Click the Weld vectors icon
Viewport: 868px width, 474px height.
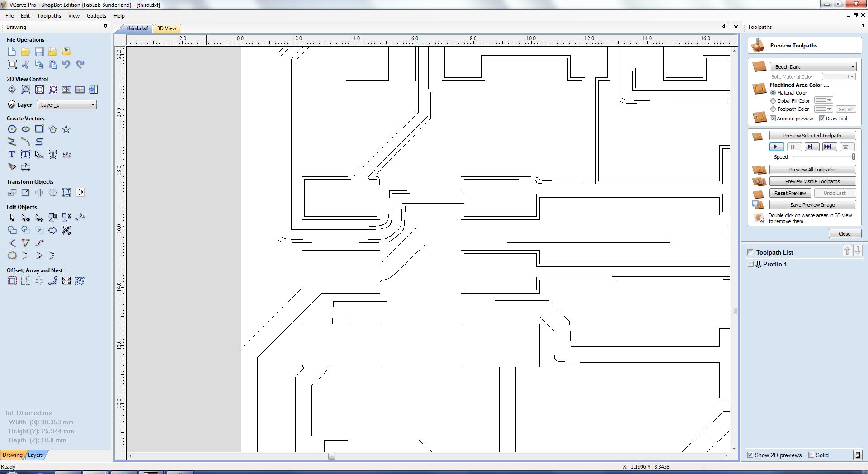12,231
